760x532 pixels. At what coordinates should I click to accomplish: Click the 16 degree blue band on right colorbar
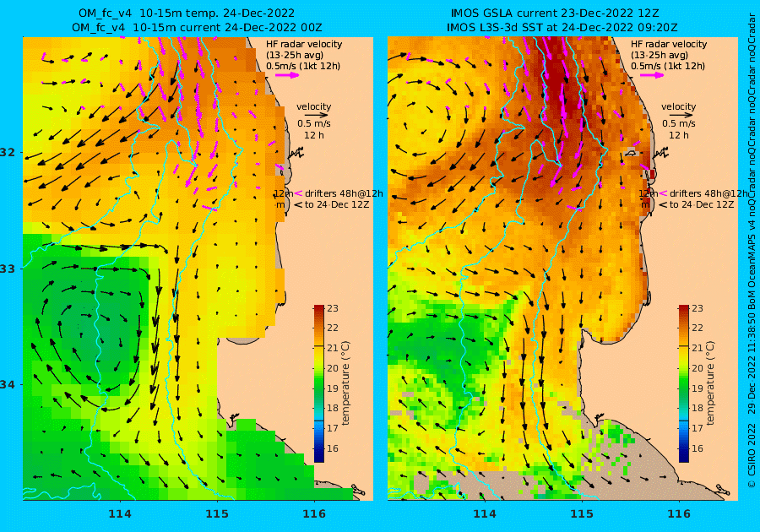pos(683,448)
